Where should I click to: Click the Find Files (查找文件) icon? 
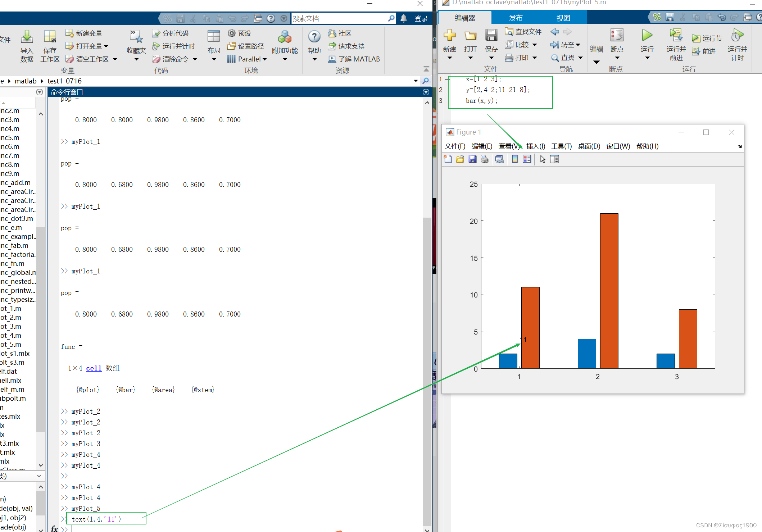click(509, 32)
